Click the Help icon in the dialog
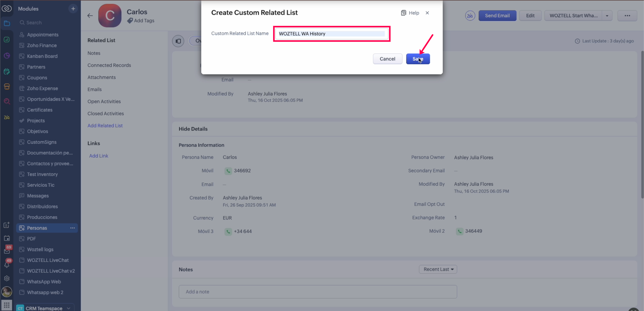 pos(403,13)
